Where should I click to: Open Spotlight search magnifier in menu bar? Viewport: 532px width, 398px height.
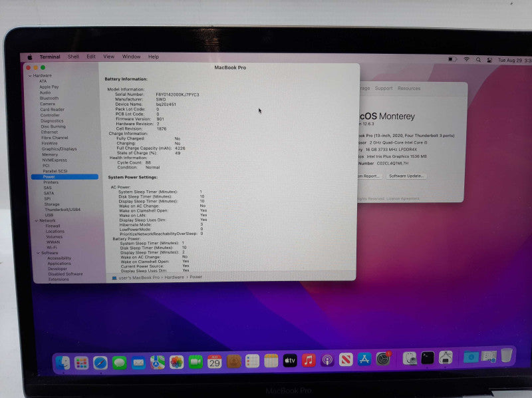click(478, 60)
